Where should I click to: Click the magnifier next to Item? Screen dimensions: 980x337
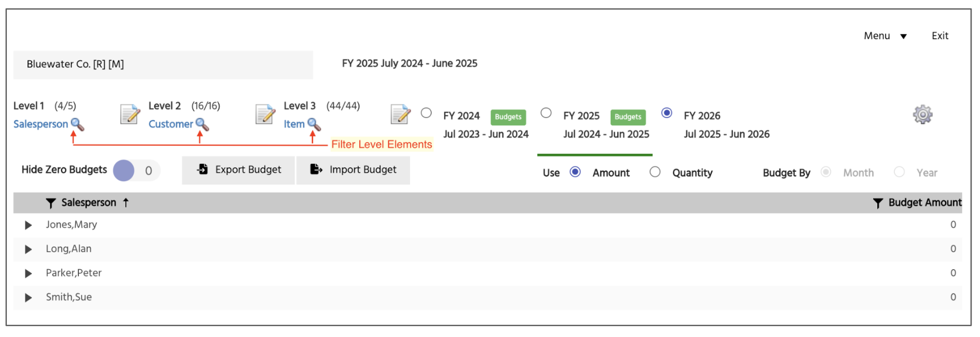tap(314, 125)
